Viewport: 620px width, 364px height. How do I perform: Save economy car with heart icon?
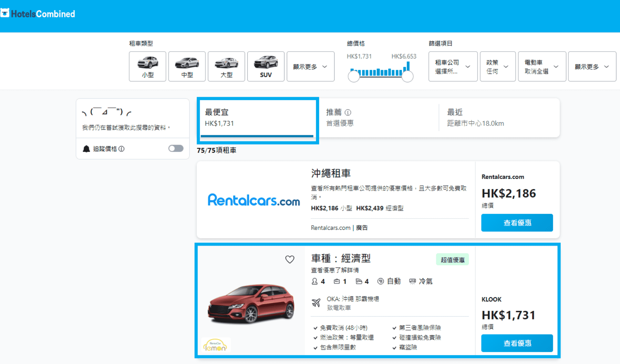290,259
